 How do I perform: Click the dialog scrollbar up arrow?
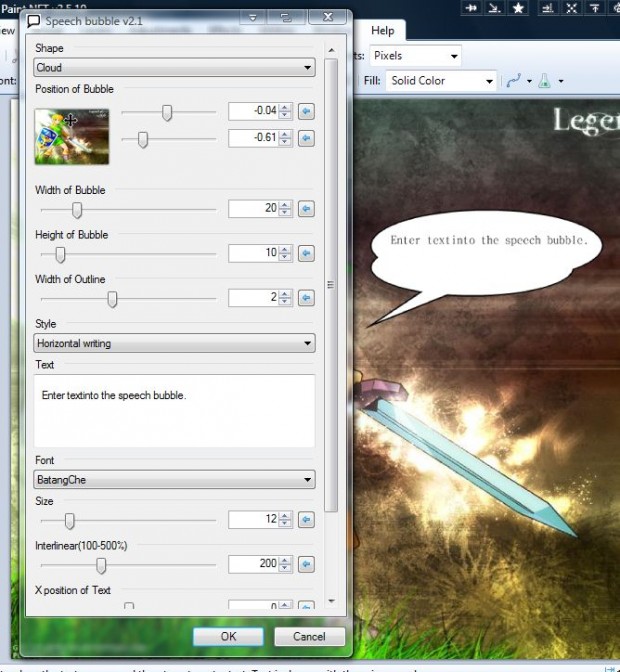[x=331, y=50]
